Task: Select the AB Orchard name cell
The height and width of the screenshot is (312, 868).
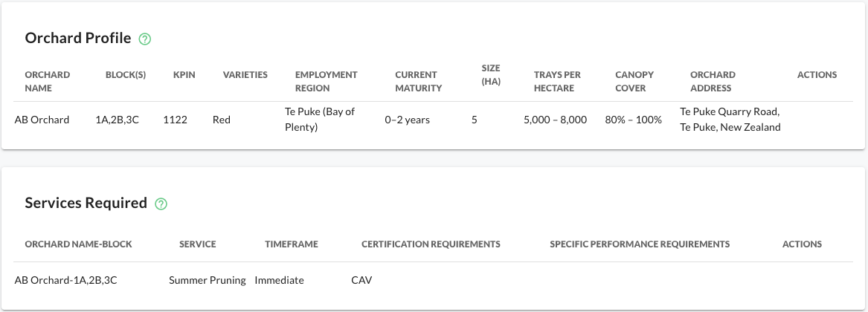Action: (42, 120)
